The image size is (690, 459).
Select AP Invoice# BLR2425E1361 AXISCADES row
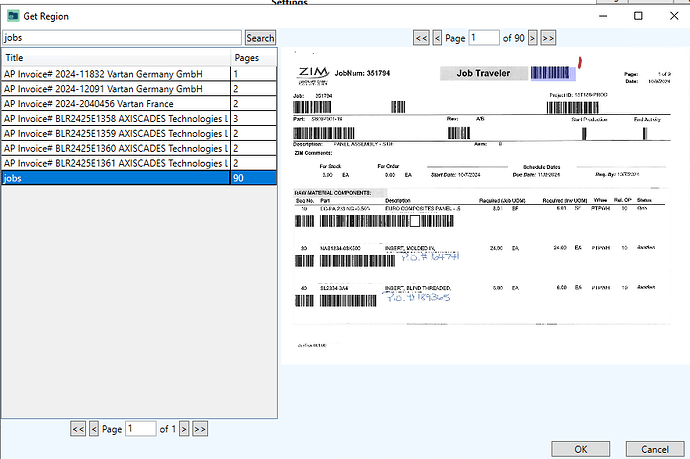pyautogui.click(x=139, y=164)
